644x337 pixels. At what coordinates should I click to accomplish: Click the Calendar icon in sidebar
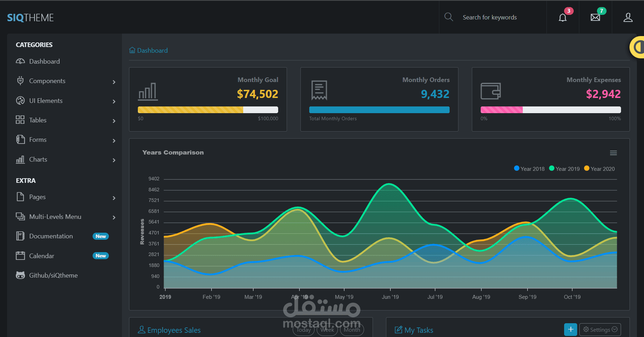[x=21, y=256]
